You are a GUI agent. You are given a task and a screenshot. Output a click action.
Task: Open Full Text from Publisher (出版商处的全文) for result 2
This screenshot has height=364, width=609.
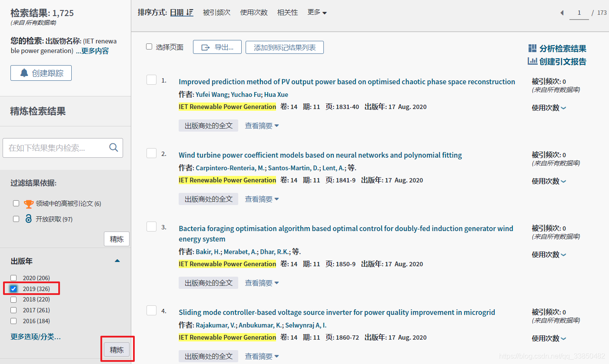208,199
